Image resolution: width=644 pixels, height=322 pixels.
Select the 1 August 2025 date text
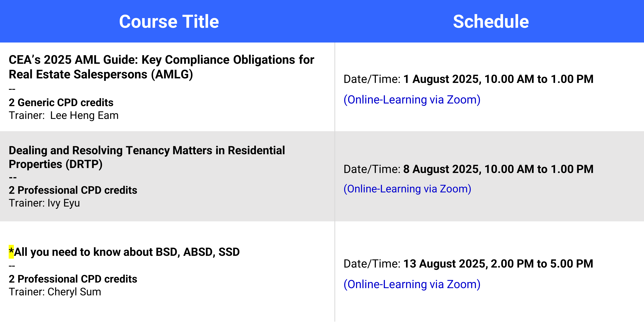(x=442, y=79)
